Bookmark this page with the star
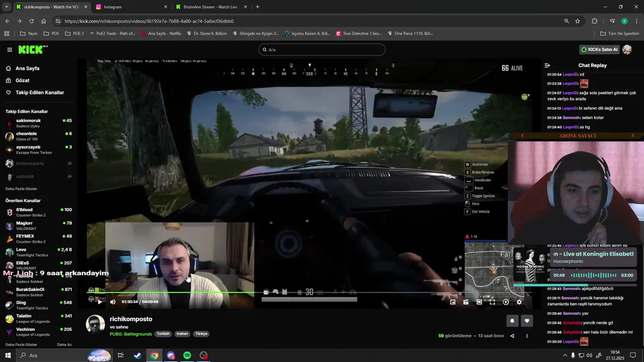644x362 pixels. (578, 21)
